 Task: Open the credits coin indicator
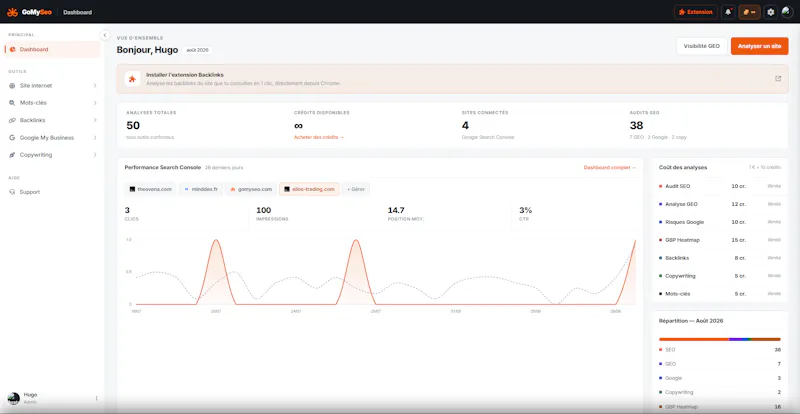(x=749, y=12)
